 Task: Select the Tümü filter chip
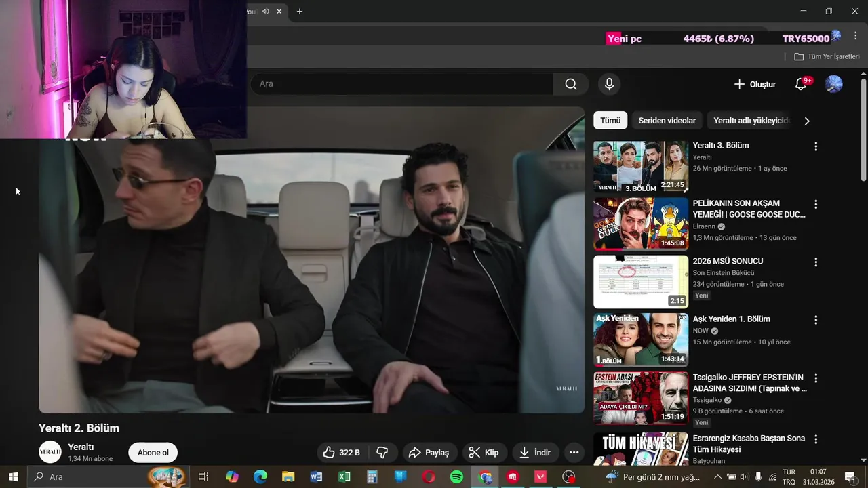coord(610,121)
